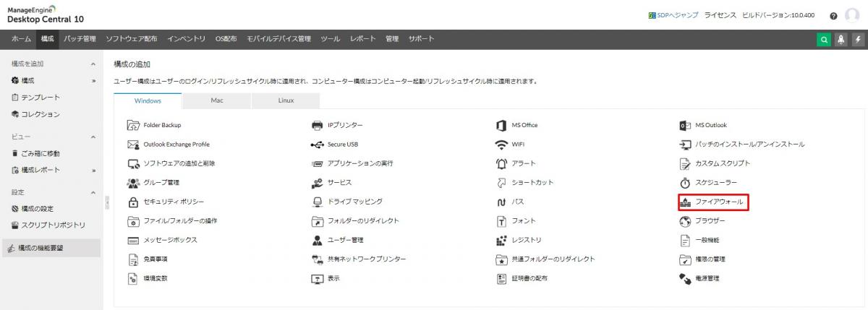Select the セキュリティポリシー lock icon
This screenshot has width=868, height=310.
(133, 202)
